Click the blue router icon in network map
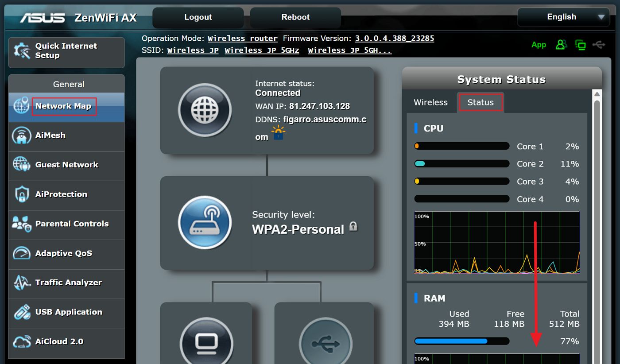The height and width of the screenshot is (364, 620). (205, 223)
